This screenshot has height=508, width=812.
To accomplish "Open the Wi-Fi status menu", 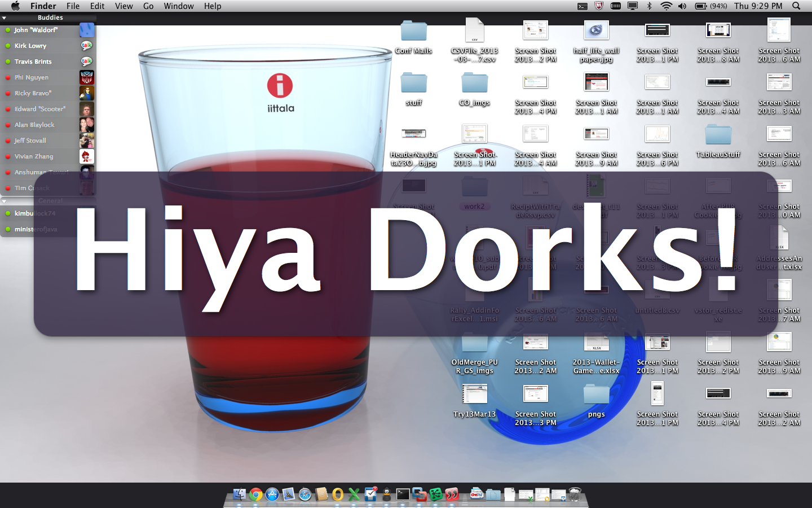I will coord(666,6).
